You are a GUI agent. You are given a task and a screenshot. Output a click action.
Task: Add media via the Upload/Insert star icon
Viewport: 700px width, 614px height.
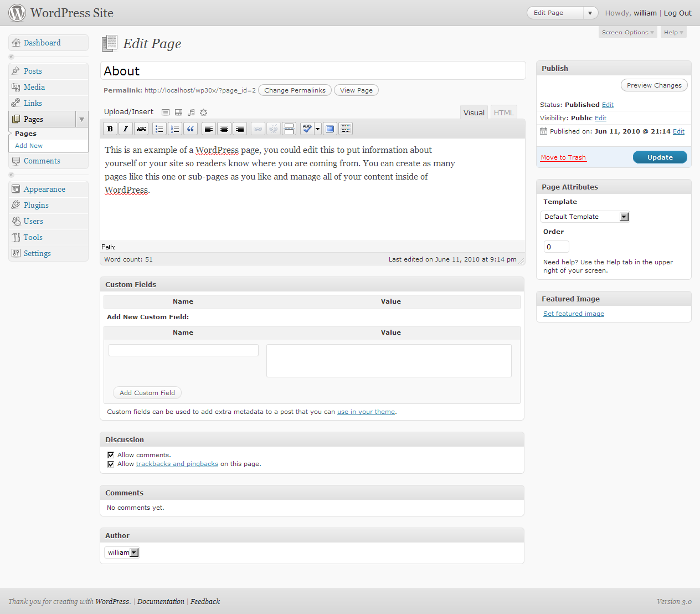pyautogui.click(x=204, y=112)
